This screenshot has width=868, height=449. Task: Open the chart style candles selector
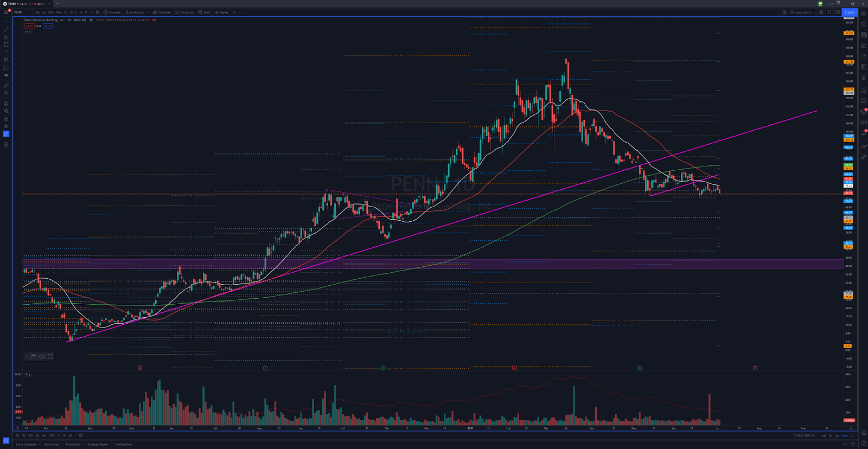[98, 12]
